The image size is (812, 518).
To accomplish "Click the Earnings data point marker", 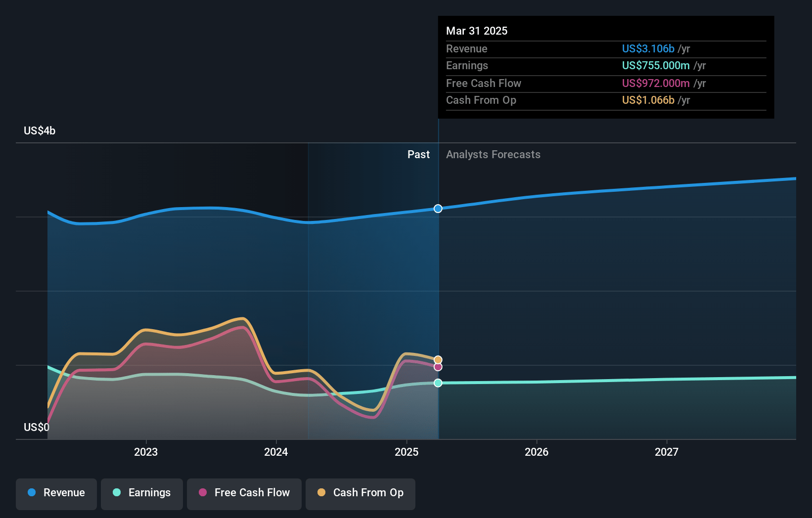I will point(438,383).
